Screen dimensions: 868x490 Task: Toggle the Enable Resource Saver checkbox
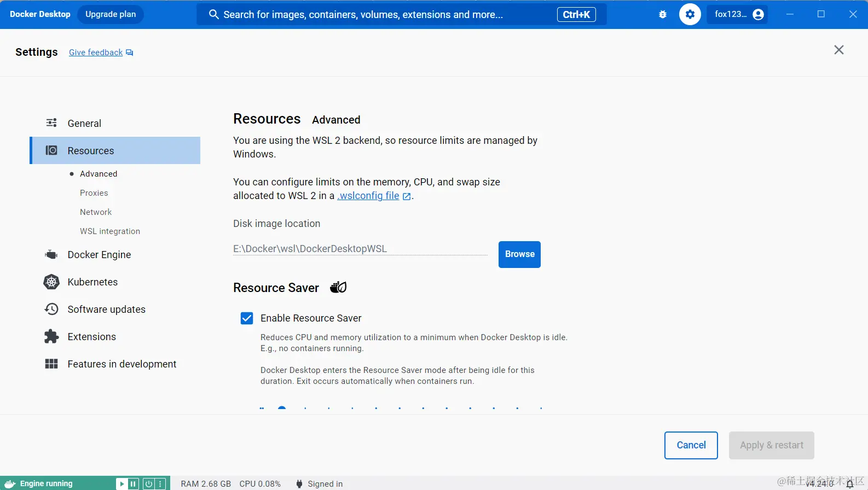tap(247, 318)
